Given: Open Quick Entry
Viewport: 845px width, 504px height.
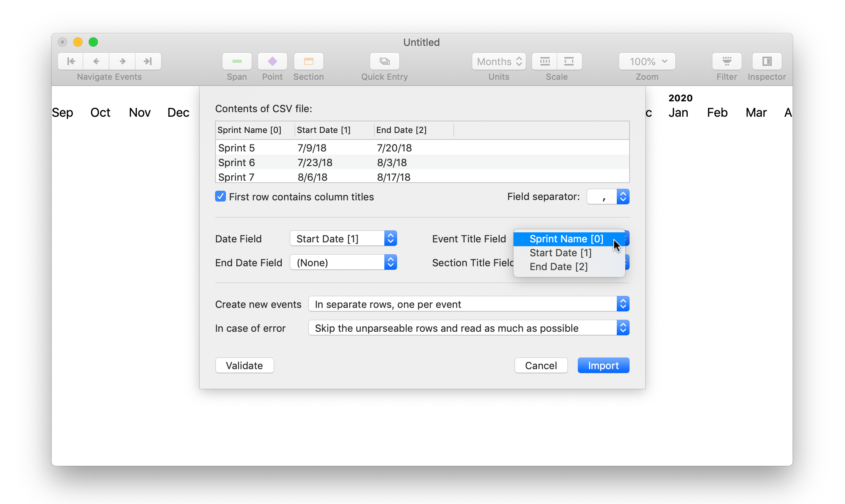Looking at the screenshot, I should (x=384, y=61).
